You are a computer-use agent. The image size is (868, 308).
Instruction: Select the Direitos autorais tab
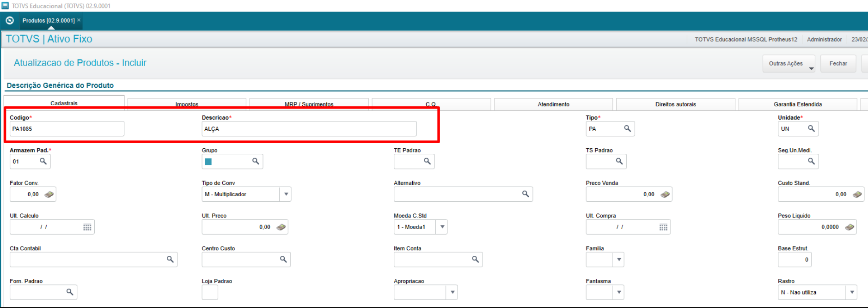coord(675,104)
